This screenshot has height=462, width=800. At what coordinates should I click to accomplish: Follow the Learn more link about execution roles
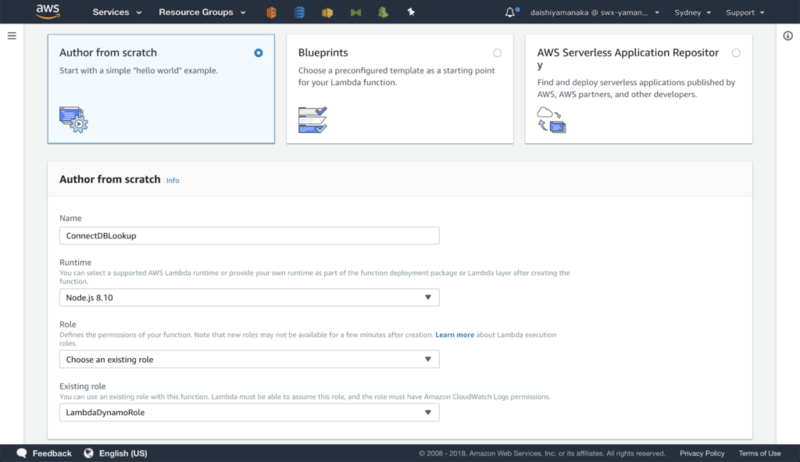pyautogui.click(x=455, y=335)
